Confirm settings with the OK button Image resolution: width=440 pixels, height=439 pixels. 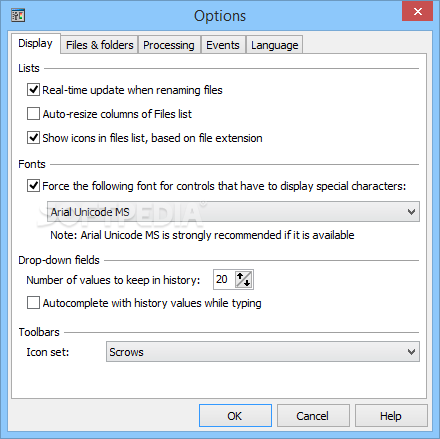(x=235, y=416)
